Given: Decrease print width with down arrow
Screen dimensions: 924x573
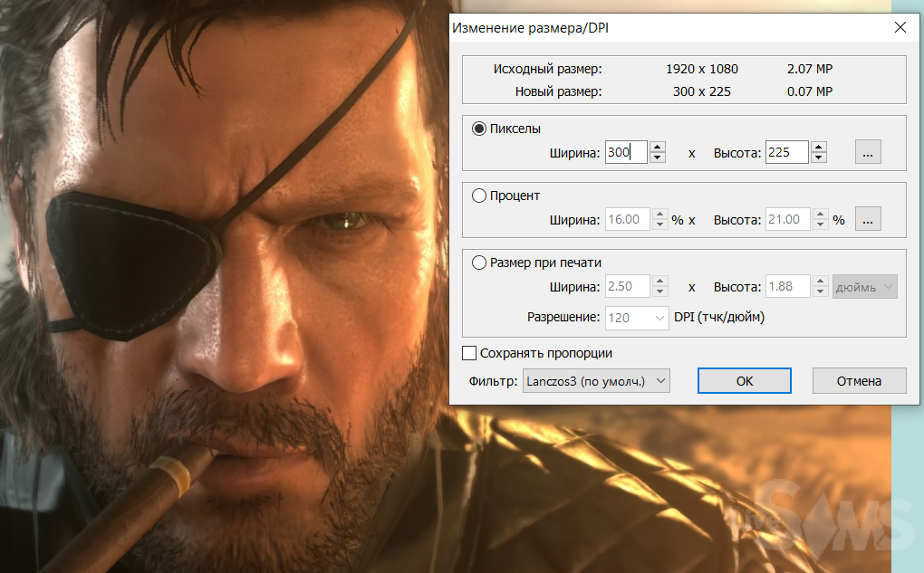Looking at the screenshot, I should (660, 292).
